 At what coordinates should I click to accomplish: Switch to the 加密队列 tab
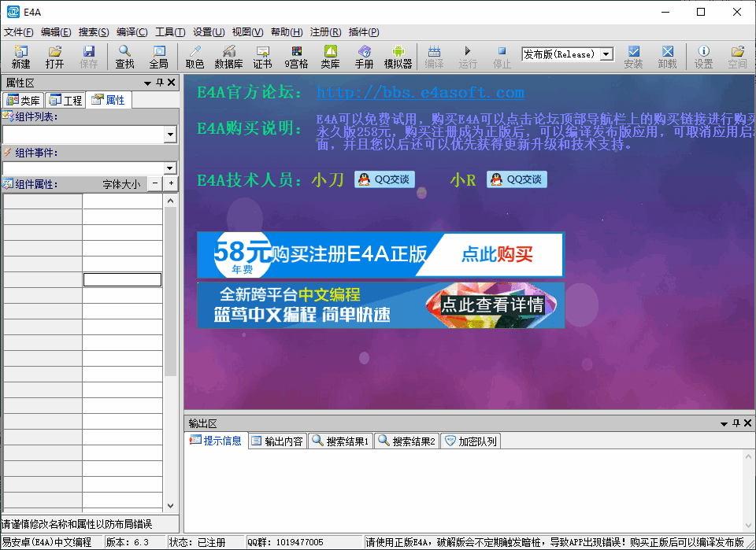coord(471,441)
